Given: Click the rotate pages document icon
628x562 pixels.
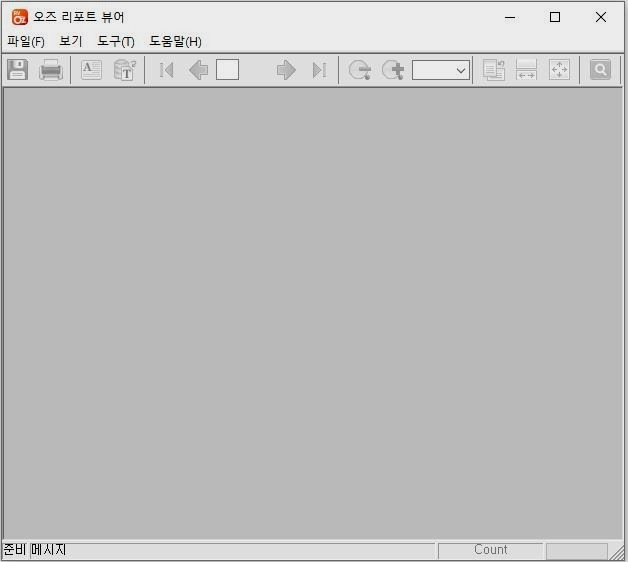Looking at the screenshot, I should [493, 70].
